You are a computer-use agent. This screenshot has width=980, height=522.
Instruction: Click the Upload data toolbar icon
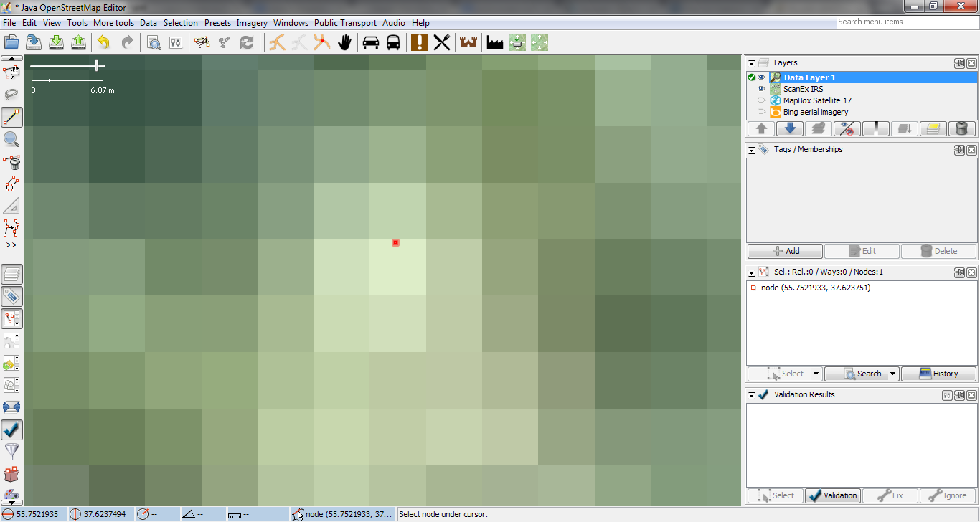[79, 42]
